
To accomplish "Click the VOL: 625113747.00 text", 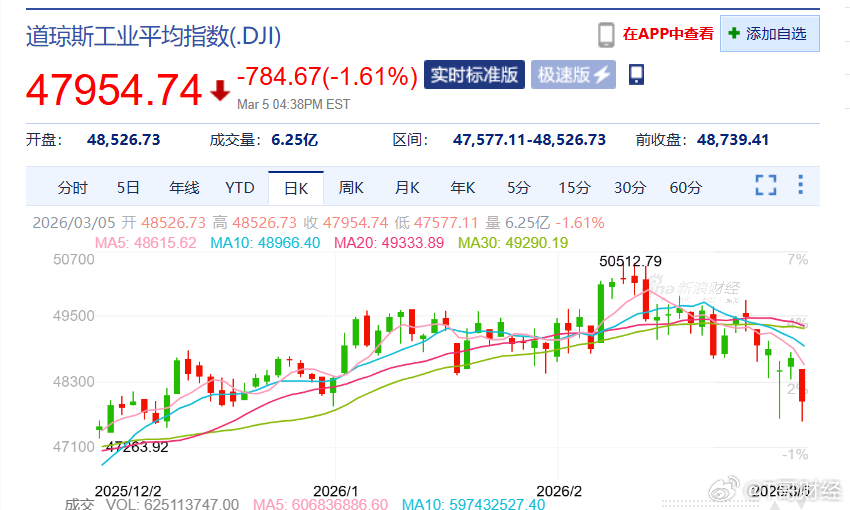I will [x=172, y=504].
